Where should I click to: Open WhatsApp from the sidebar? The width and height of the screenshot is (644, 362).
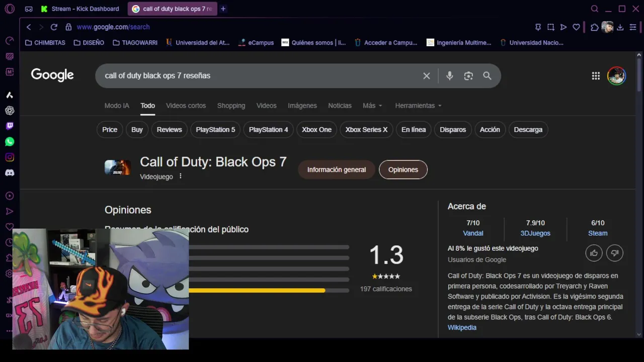(10, 142)
